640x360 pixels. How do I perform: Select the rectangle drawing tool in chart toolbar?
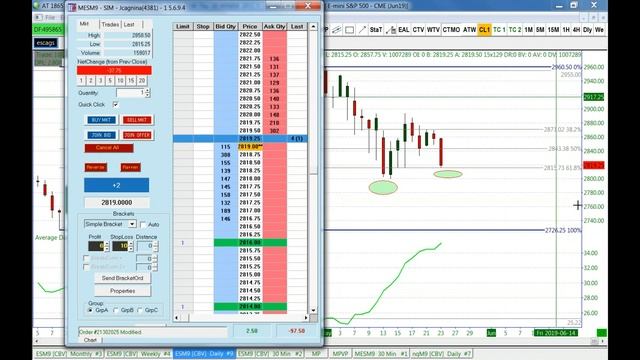[x=349, y=30]
